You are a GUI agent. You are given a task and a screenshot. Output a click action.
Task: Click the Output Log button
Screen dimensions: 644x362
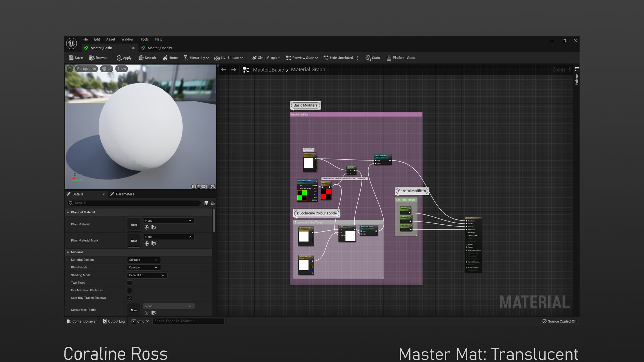point(114,321)
